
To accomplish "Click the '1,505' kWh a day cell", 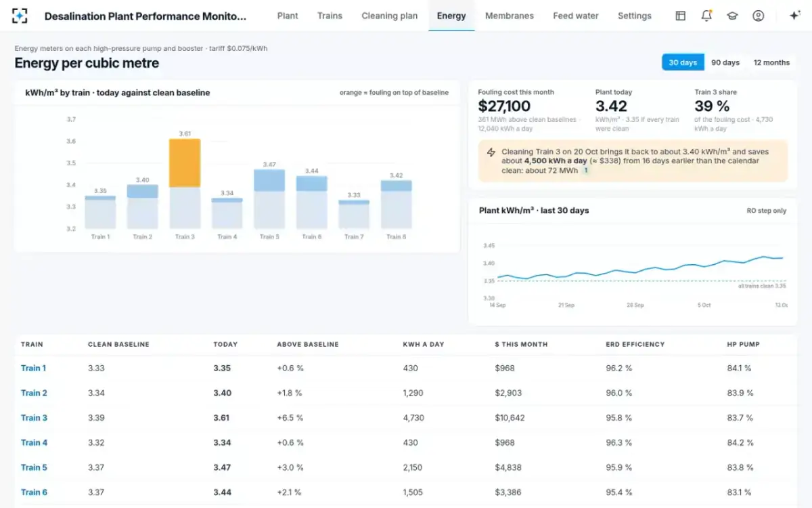I will pyautogui.click(x=413, y=492).
